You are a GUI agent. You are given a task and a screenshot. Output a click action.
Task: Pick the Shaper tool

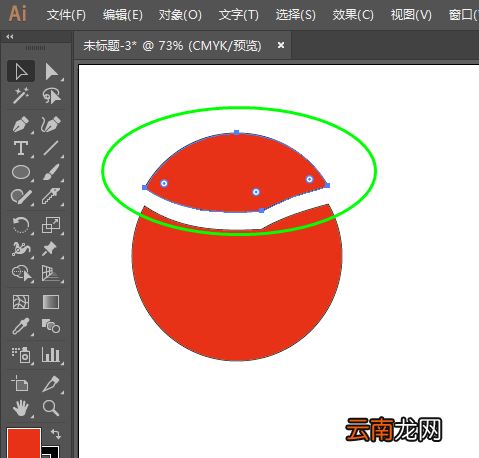pyautogui.click(x=21, y=197)
